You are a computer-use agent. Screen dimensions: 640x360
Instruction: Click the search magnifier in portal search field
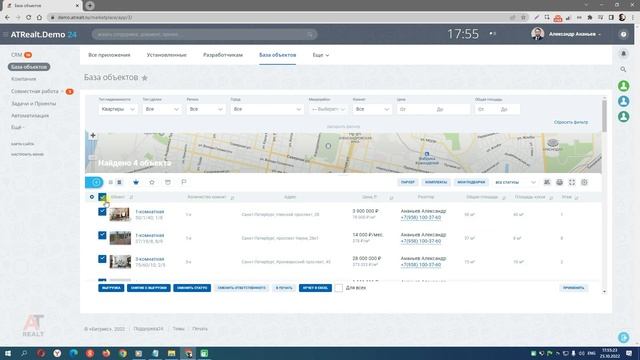click(310, 35)
